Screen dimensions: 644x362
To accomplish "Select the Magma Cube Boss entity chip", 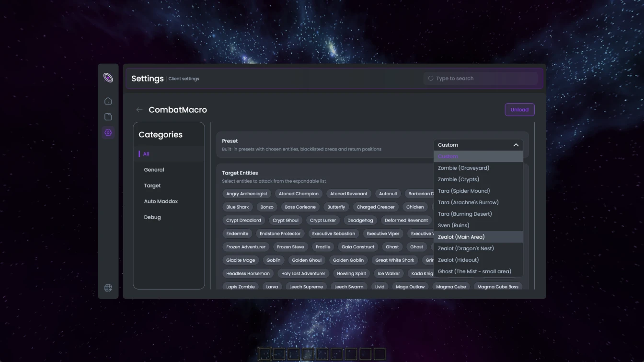I will coord(498,286).
